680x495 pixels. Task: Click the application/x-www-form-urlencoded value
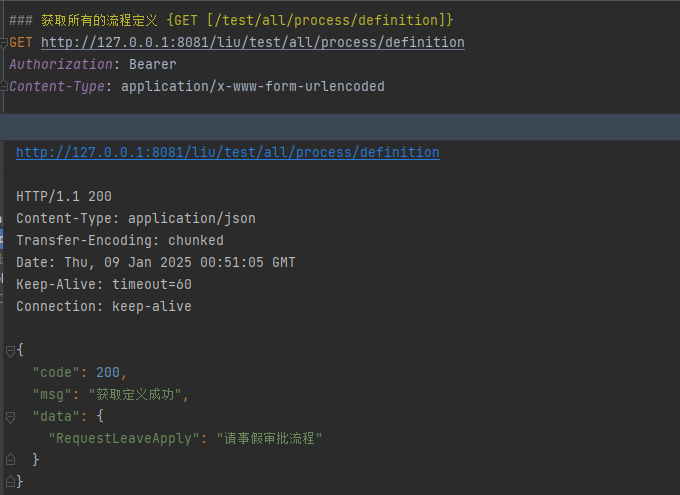(252, 86)
